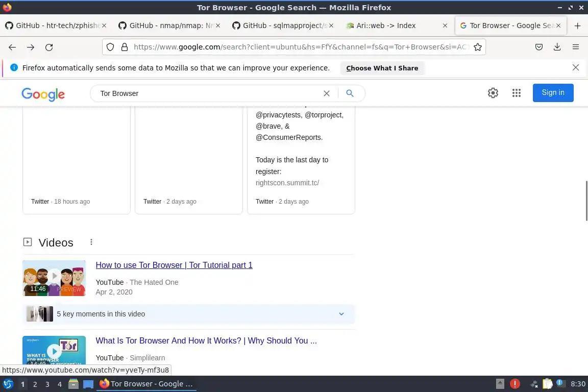588x392 pixels.
Task: Click the key moments preview thumbnail
Action: pos(40,314)
